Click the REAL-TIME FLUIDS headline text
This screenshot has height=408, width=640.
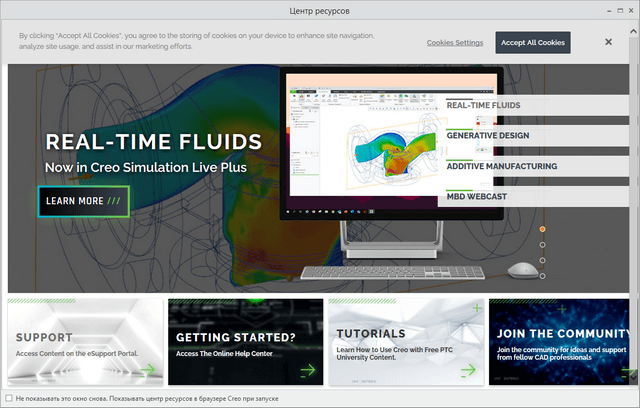click(x=154, y=142)
